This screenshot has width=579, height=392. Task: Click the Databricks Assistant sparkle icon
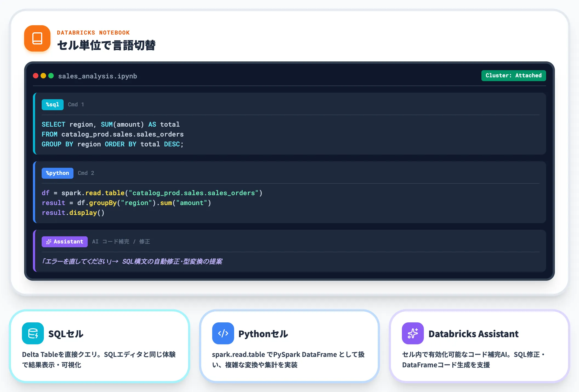(x=413, y=333)
